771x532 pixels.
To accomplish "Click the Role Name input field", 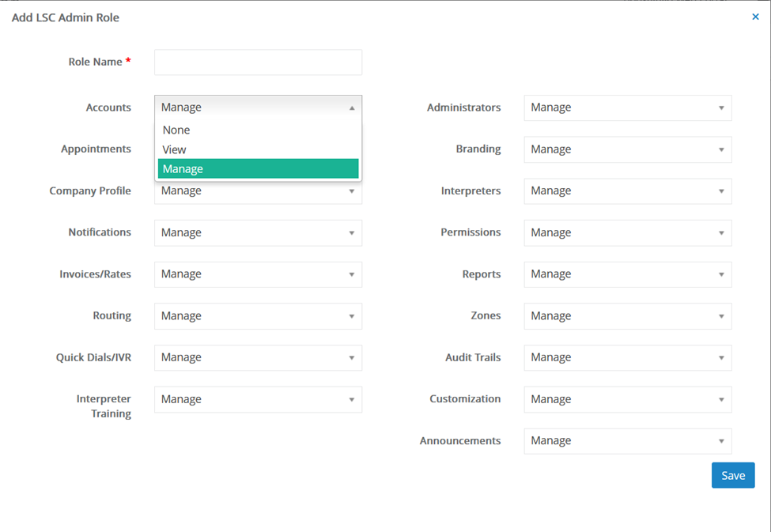I will [x=258, y=62].
